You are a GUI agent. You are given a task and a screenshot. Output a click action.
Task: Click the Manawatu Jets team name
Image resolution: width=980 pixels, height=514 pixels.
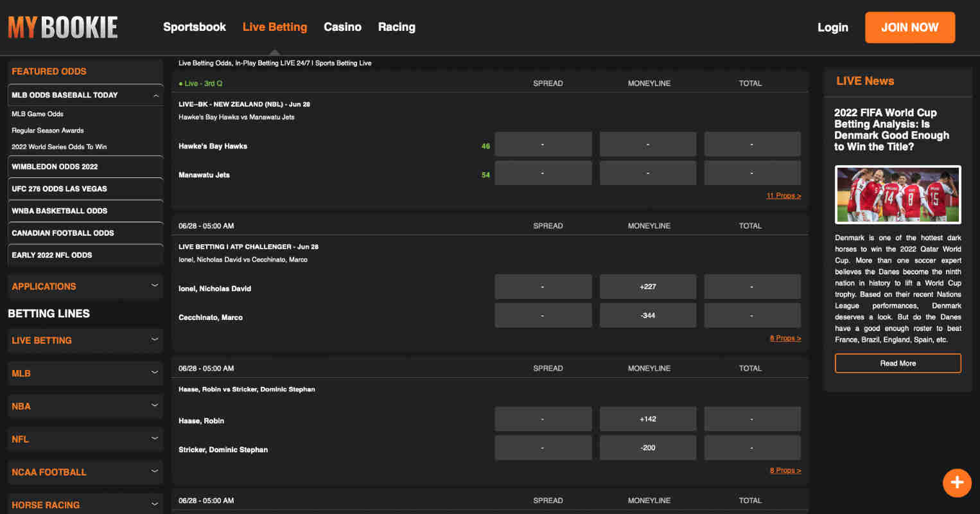(204, 175)
